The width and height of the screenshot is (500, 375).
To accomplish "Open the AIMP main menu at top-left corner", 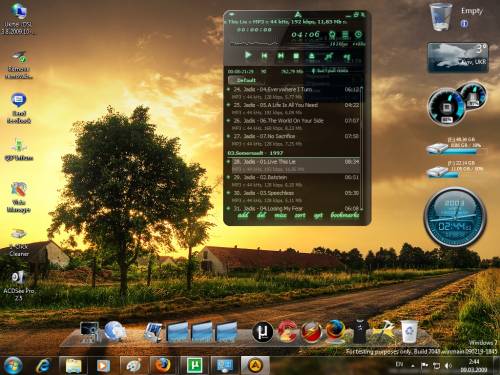I will [x=232, y=15].
